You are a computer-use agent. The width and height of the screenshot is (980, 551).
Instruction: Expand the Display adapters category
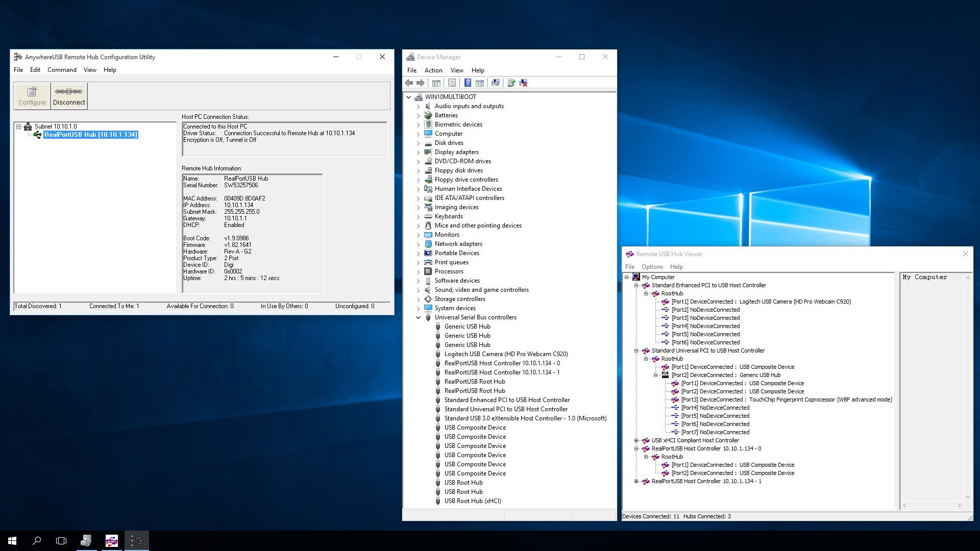click(419, 152)
